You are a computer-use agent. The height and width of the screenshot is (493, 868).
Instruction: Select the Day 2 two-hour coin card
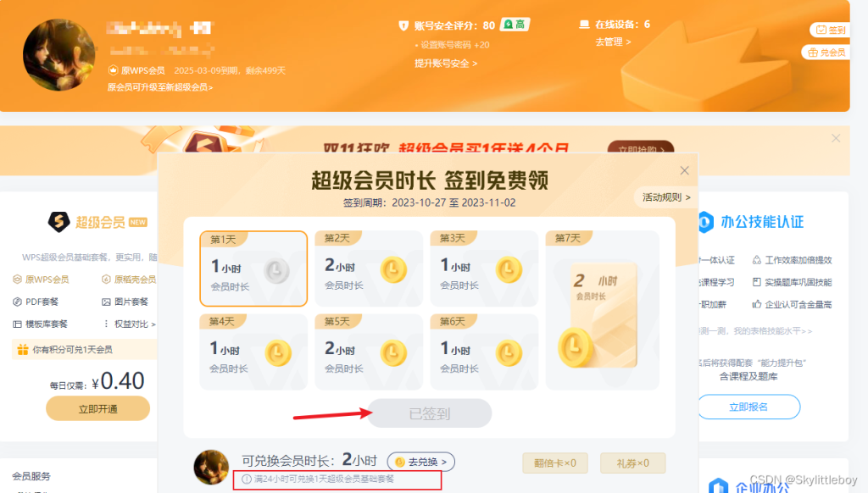coord(369,269)
